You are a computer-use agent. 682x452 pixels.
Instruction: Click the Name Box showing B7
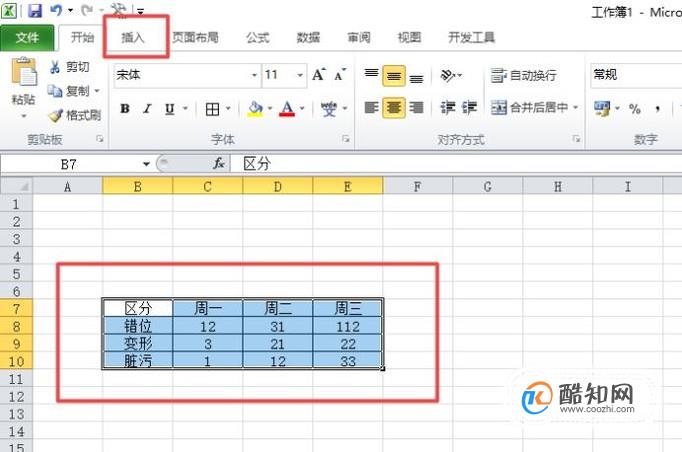pyautogui.click(x=70, y=164)
